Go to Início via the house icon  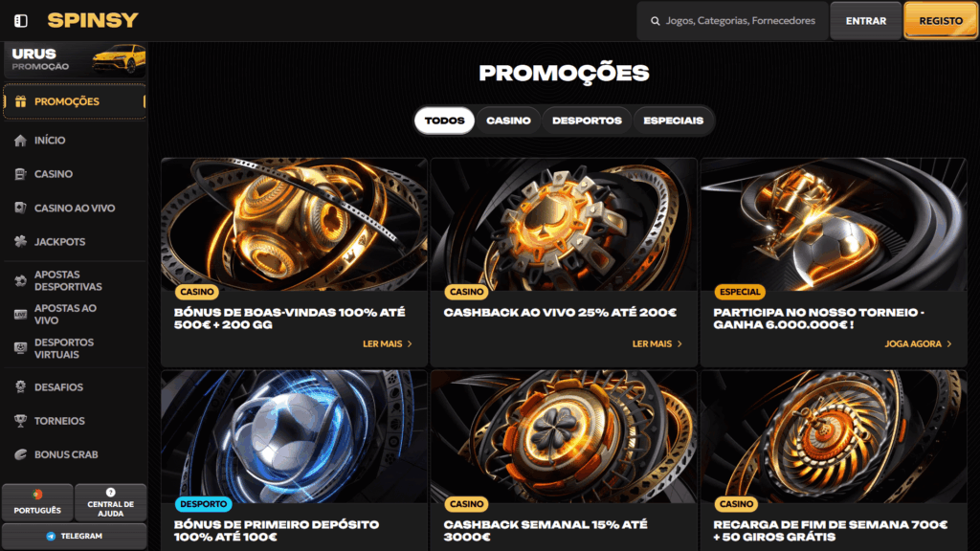(x=21, y=141)
